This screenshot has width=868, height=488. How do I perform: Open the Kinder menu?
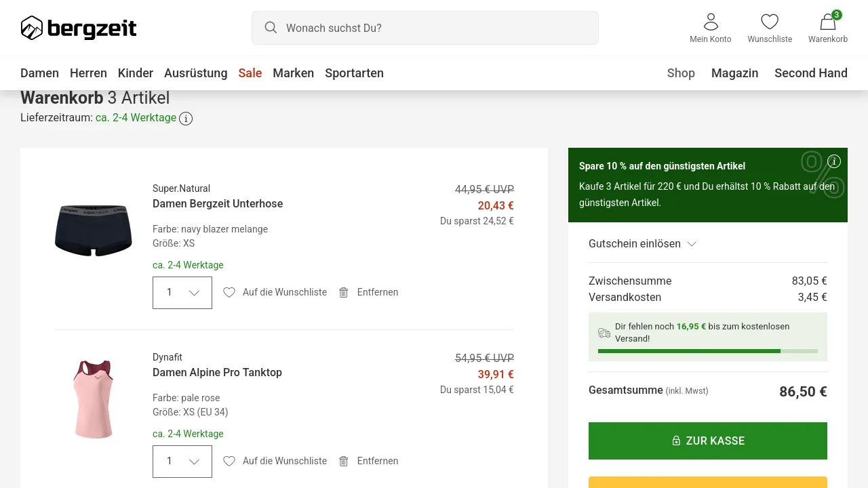tap(136, 73)
